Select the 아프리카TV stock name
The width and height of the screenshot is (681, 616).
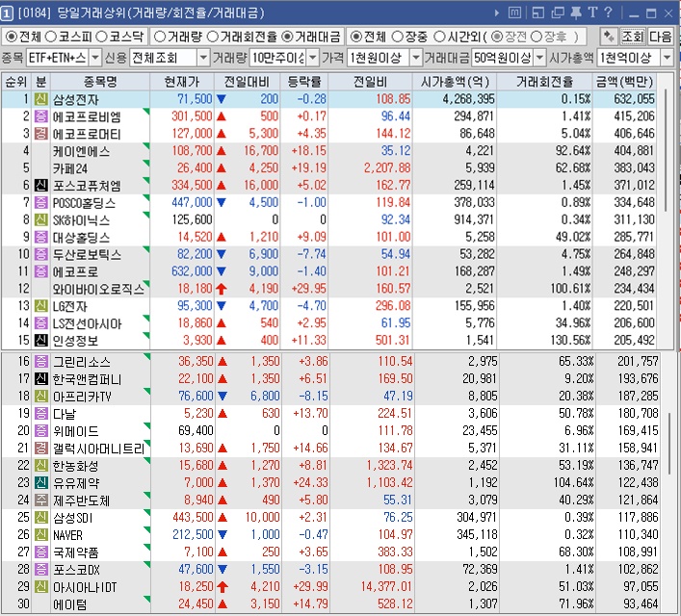pos(82,397)
